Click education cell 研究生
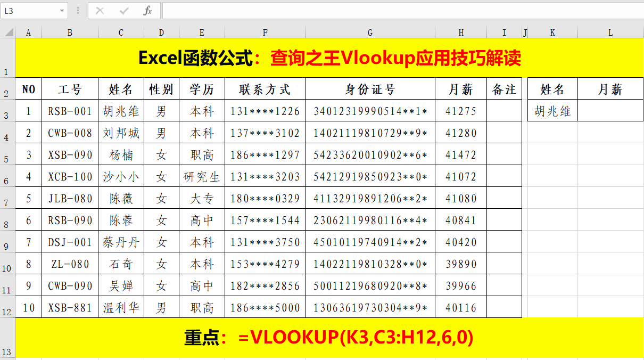 (x=202, y=176)
